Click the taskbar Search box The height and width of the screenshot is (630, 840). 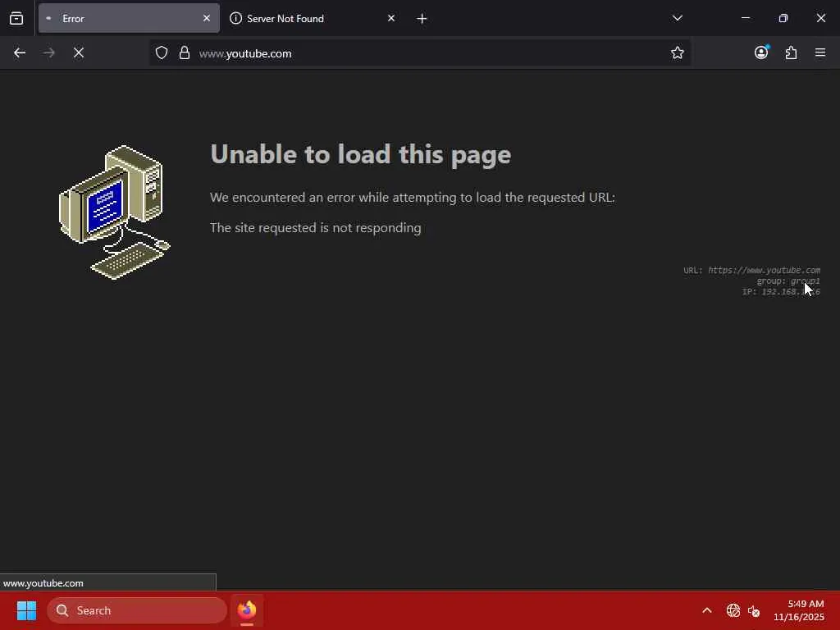click(x=137, y=610)
